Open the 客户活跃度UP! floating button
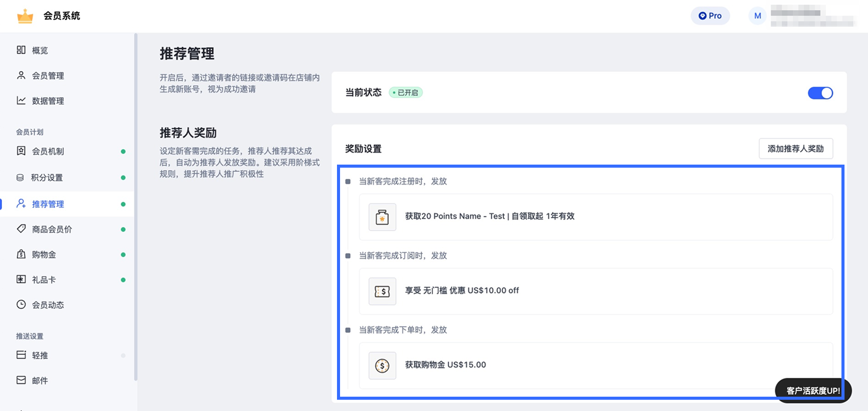 (x=813, y=391)
